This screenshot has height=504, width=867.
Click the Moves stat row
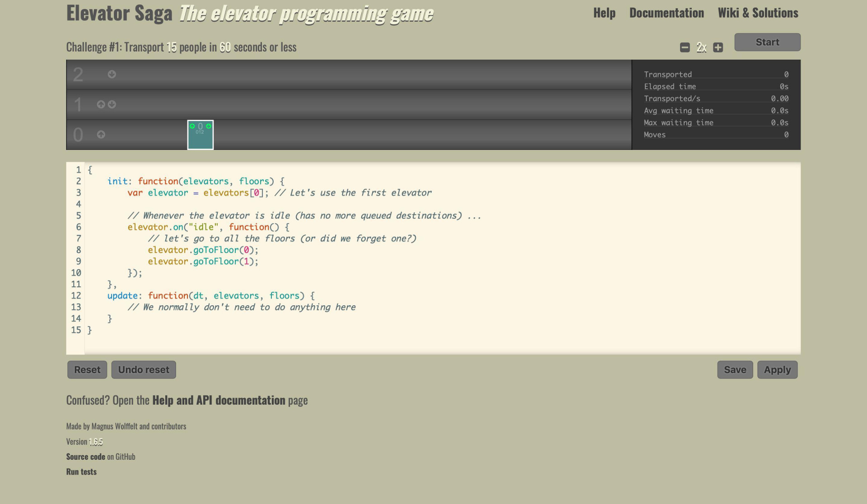716,135
